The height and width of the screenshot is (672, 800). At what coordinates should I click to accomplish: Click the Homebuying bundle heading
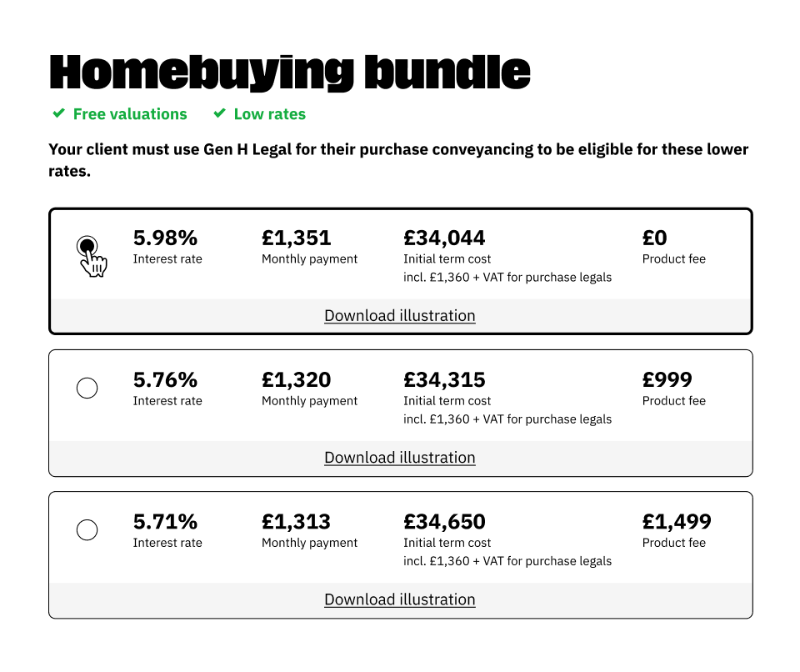[290, 72]
